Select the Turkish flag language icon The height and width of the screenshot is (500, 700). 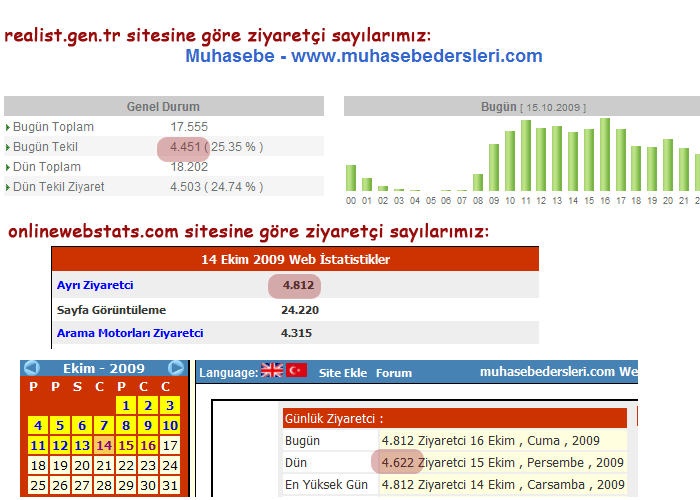297,371
